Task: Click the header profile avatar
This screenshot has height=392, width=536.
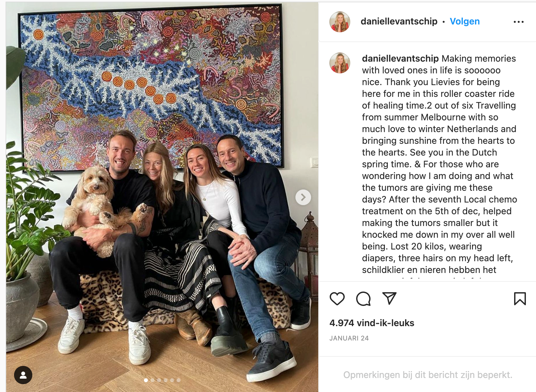Action: 340,22
